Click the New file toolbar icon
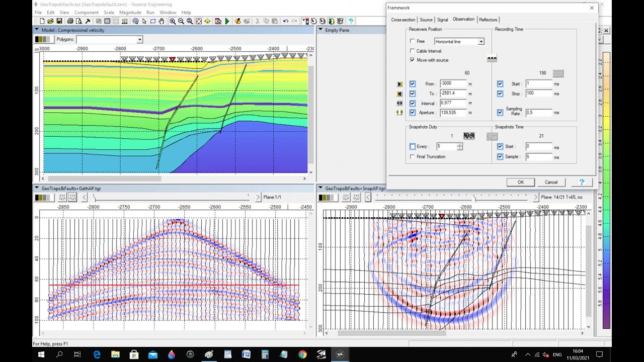The width and height of the screenshot is (644, 362). click(42, 21)
